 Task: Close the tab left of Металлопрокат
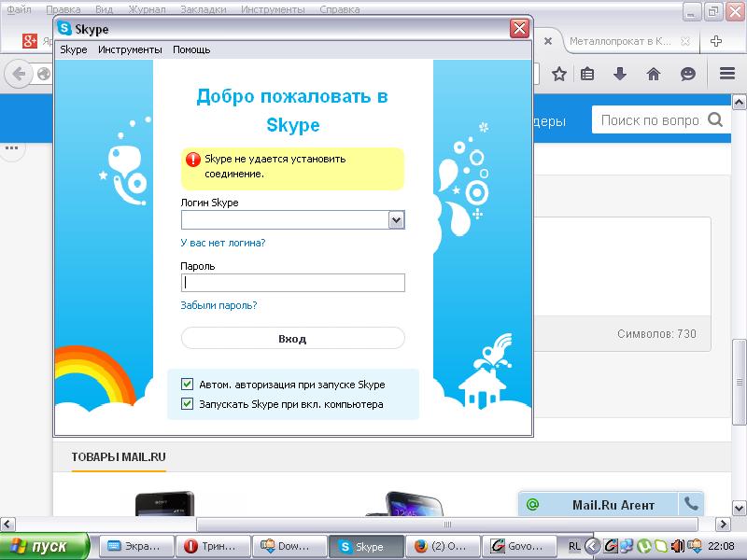tap(548, 41)
